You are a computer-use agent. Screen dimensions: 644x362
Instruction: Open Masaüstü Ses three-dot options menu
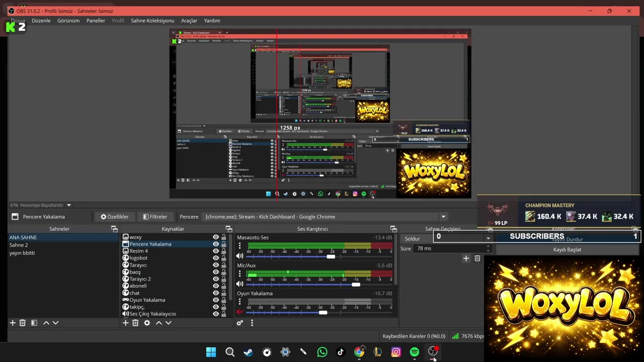pyautogui.click(x=239, y=246)
